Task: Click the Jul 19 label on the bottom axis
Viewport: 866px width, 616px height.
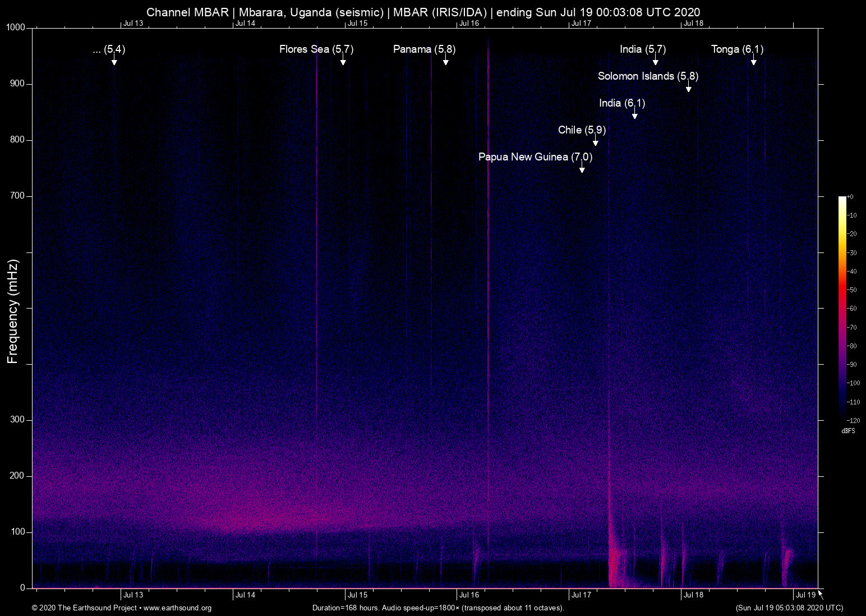Action: point(805,595)
